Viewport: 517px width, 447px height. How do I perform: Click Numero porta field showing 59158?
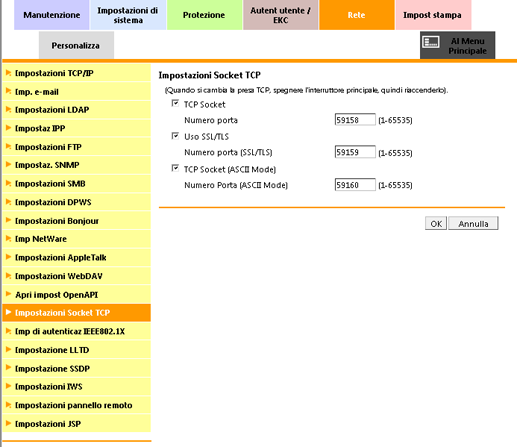point(355,120)
